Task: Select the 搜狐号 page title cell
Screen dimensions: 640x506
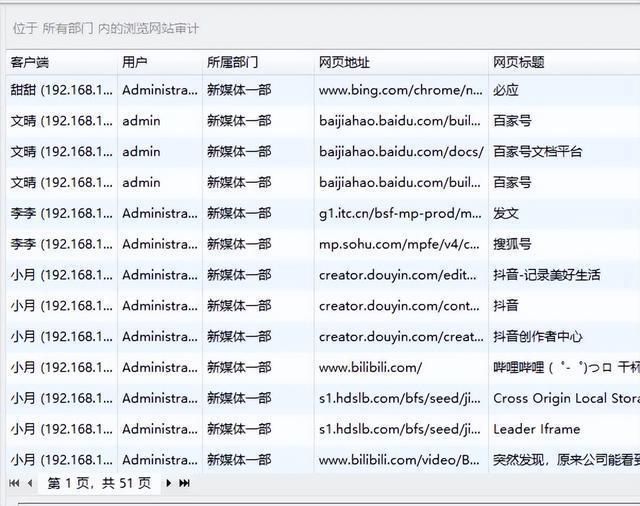Action: tap(564, 244)
